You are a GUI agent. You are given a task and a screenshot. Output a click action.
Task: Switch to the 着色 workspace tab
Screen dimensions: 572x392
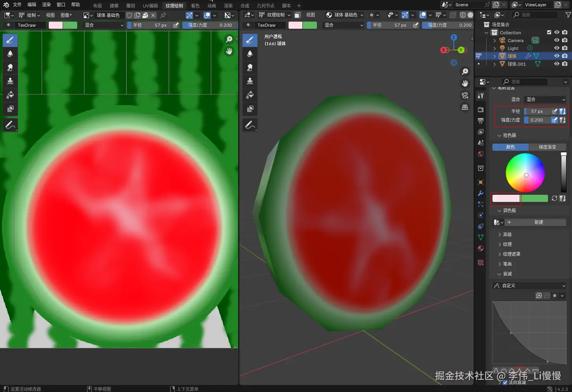tap(195, 6)
